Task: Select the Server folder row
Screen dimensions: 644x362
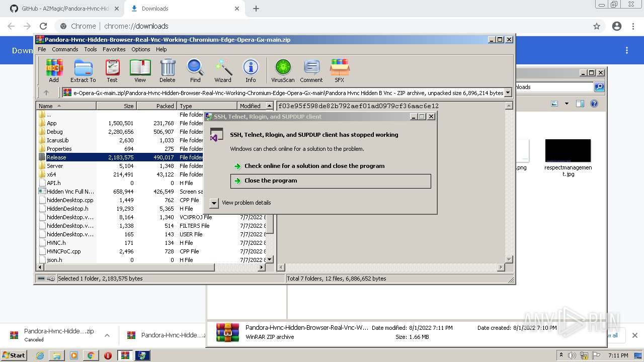Action: 121,166
